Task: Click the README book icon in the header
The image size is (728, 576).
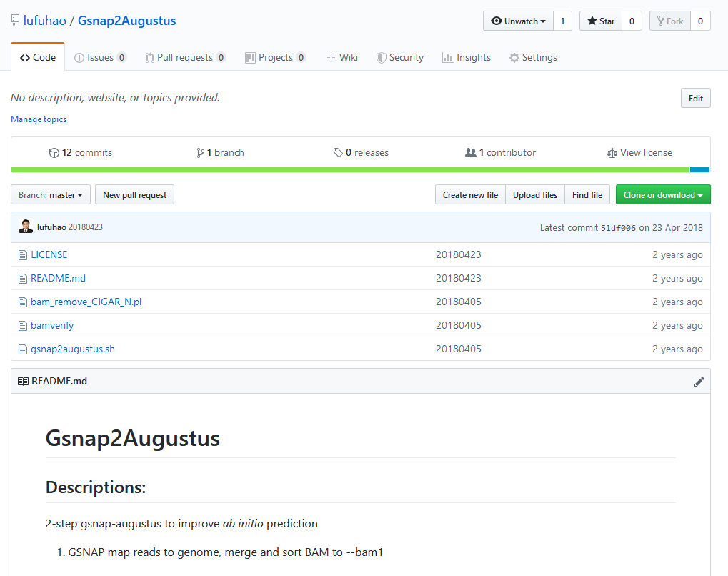Action: point(23,382)
